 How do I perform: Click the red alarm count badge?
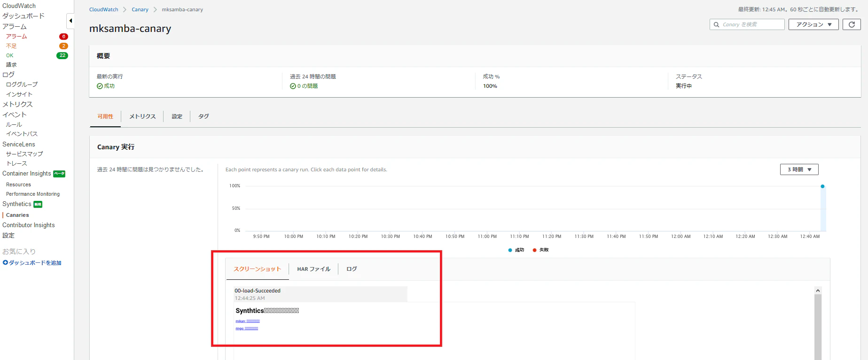pos(63,37)
